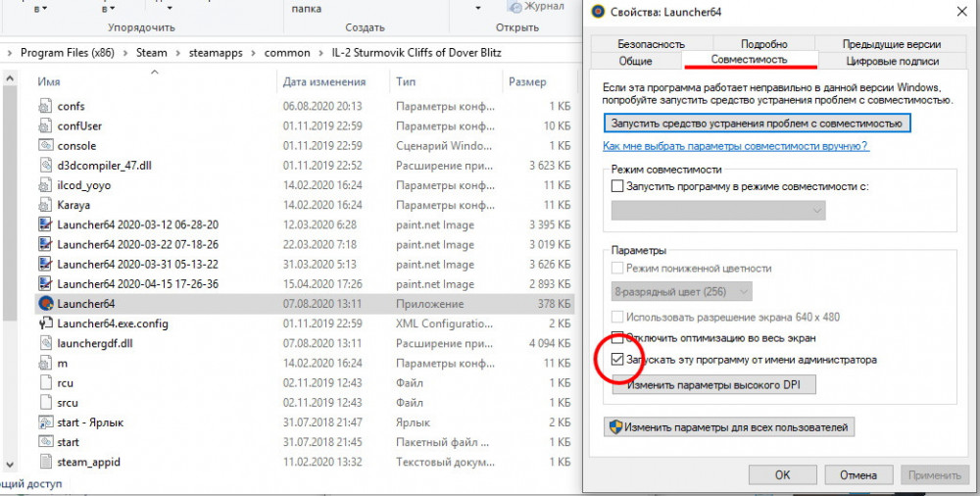Enable Запустить программу в режиме совместимости checkbox
The width and height of the screenshot is (980, 496).
coord(617,186)
